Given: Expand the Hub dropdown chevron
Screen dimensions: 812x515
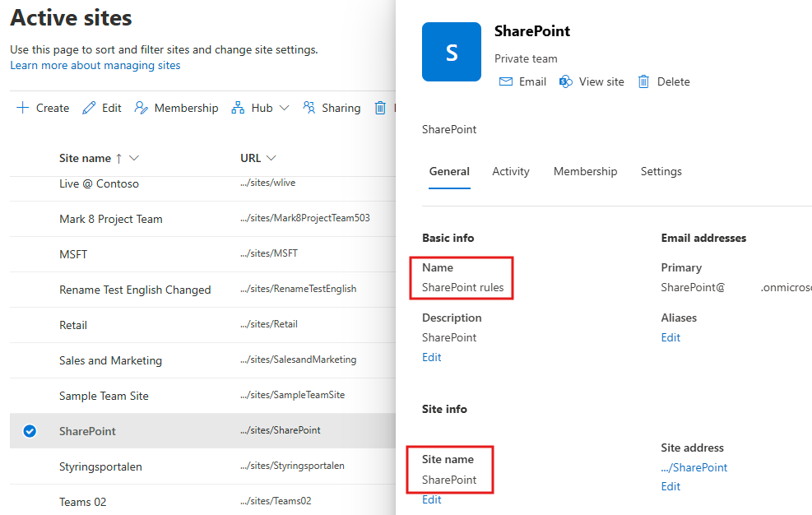Looking at the screenshot, I should point(285,108).
